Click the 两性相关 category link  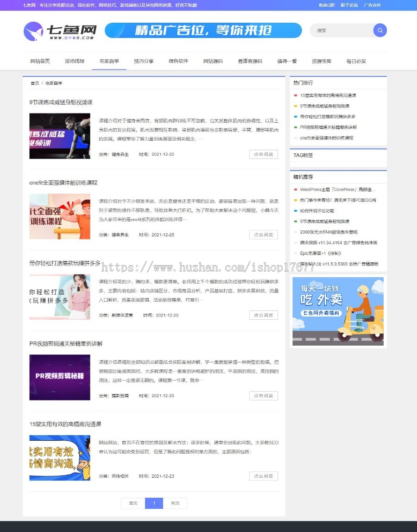tap(120, 476)
